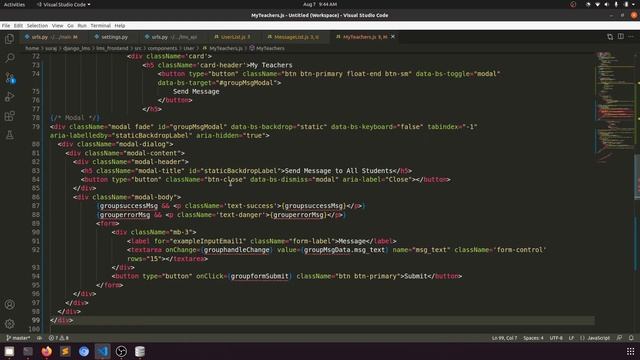Open the Manage gear menu
640x360 pixels.
click(9, 324)
